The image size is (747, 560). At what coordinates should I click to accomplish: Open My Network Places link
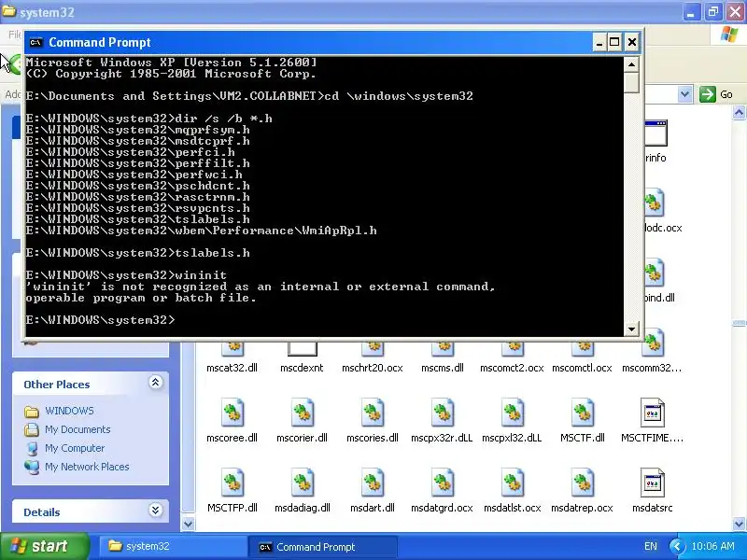87,467
